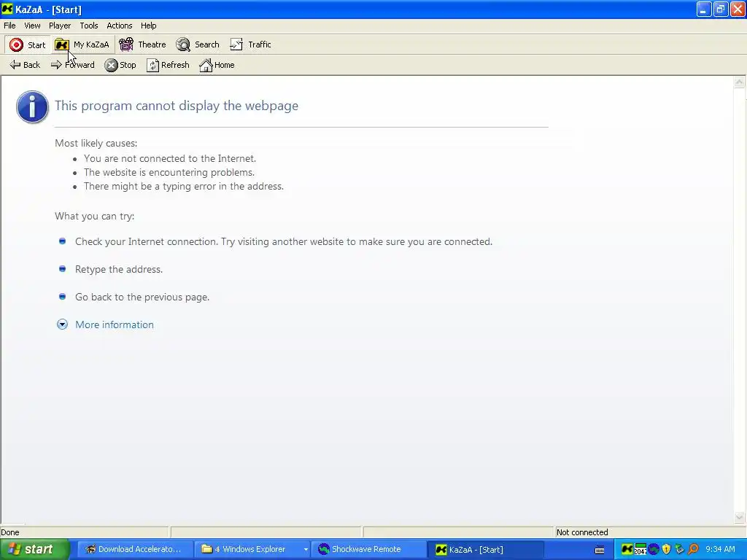Image resolution: width=747 pixels, height=560 pixels.
Task: Open the Search tool
Action: [197, 44]
